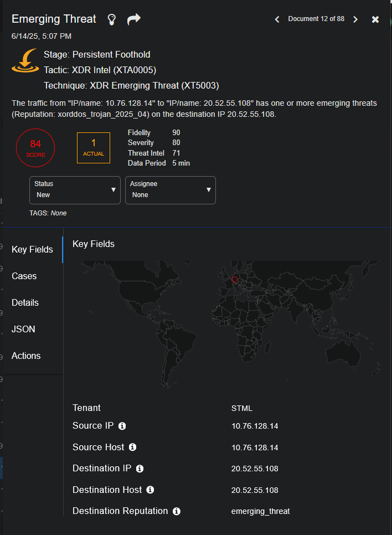The width and height of the screenshot is (392, 535).
Task: Click the lightbulb icon beside Emerging Threat
Action: 112,19
